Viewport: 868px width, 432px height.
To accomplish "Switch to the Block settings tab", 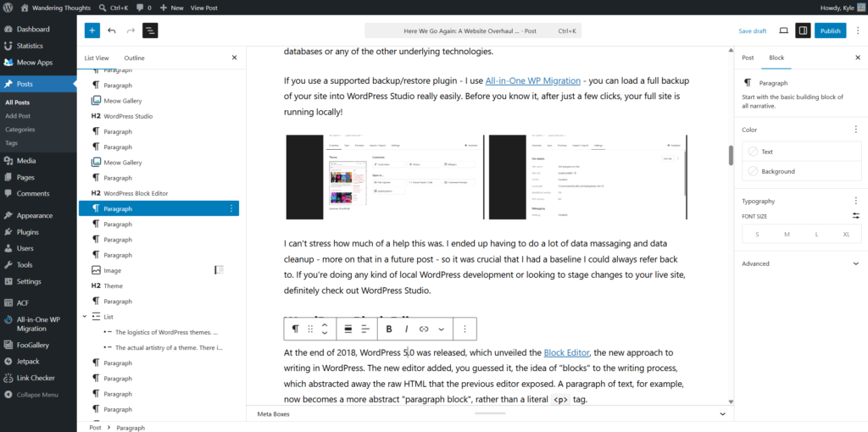I will coord(776,58).
